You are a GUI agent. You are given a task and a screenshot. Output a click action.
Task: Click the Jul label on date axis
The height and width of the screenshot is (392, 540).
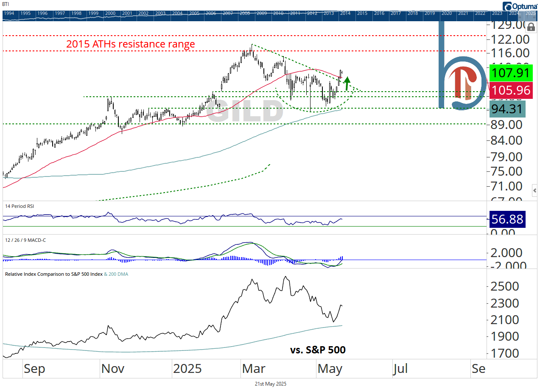(x=400, y=369)
